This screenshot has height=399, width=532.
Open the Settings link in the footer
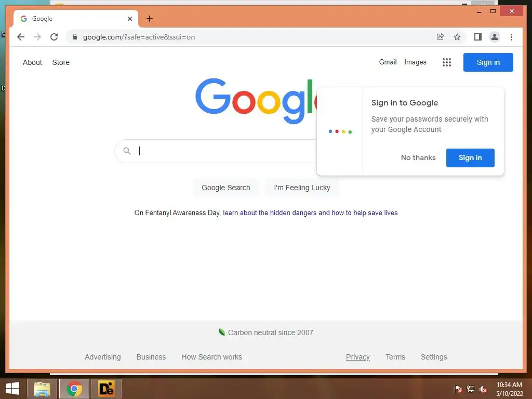click(x=434, y=357)
